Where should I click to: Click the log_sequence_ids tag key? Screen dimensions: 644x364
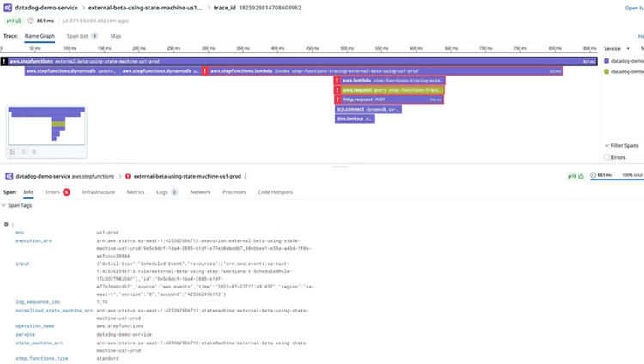tap(38, 302)
